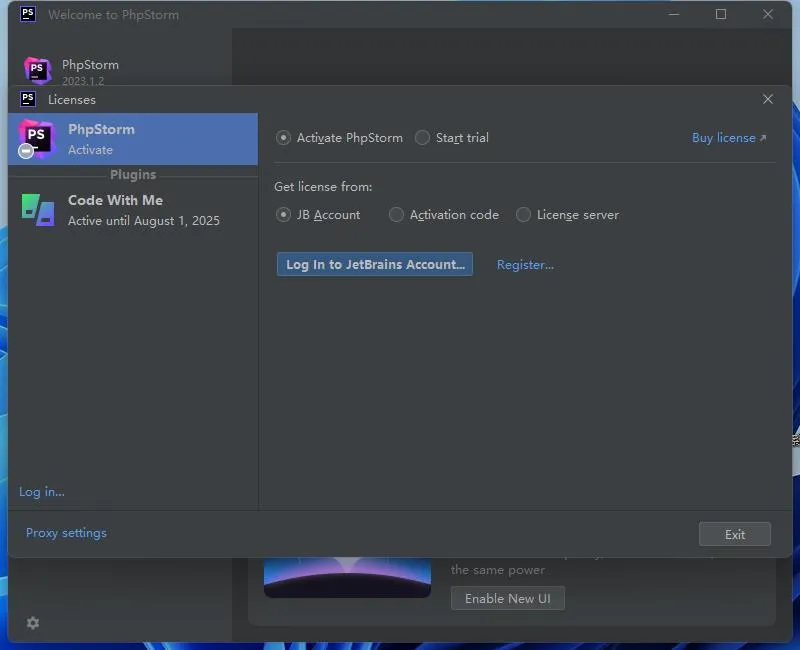Open Proxy settings
This screenshot has height=650, width=800.
pos(66,533)
